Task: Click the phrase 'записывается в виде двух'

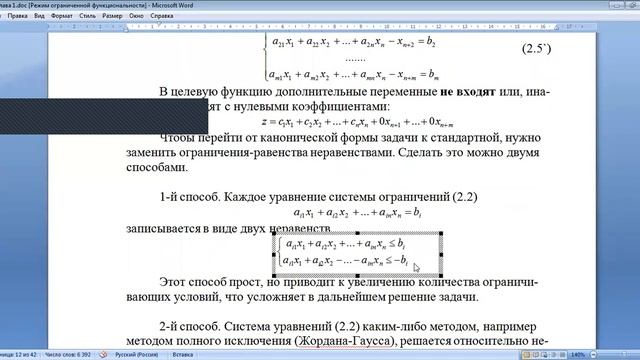Action: click(x=196, y=229)
